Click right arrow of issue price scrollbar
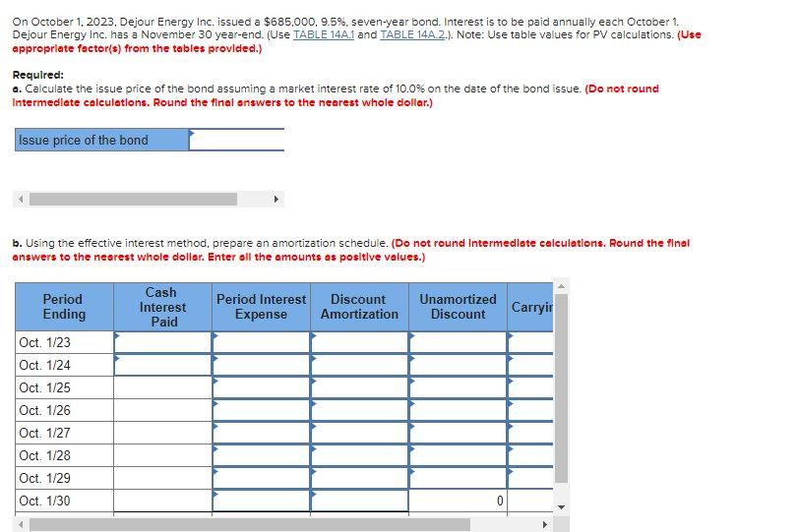The width and height of the screenshot is (798, 532). (x=276, y=199)
